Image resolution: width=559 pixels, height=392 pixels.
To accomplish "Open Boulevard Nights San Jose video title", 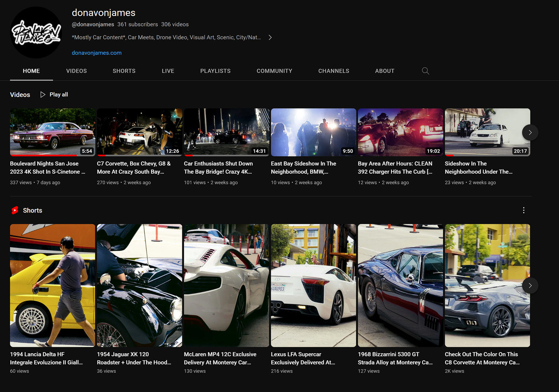I will click(x=48, y=168).
